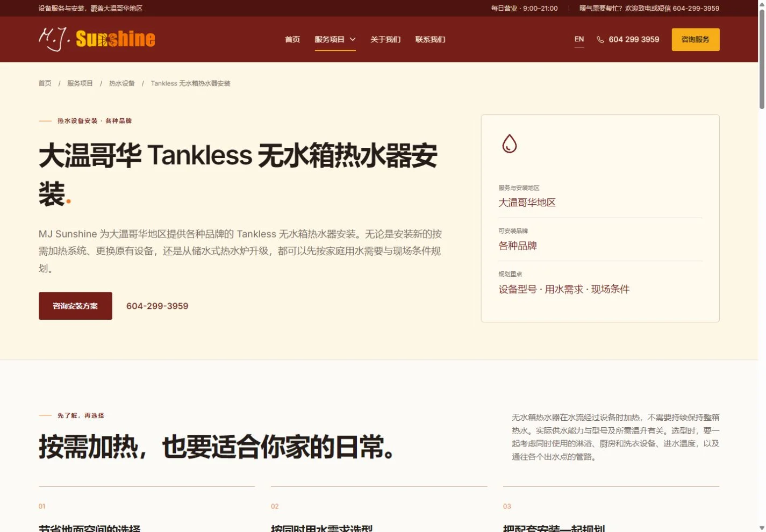Go to 联系我们 in the navigation
766x532 pixels.
pos(430,39)
